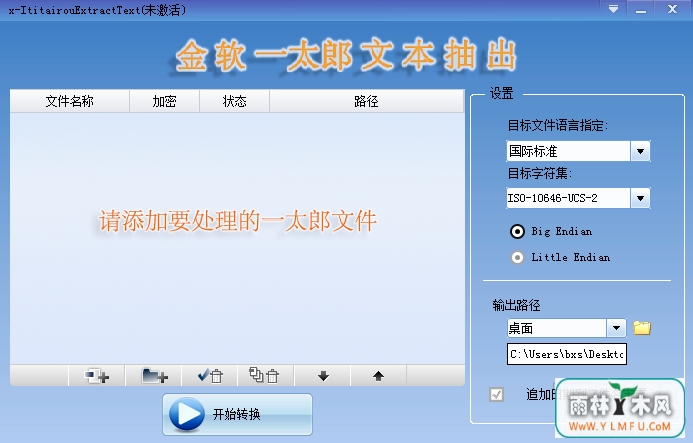
Task: Close the x-ItitairouExtractText window
Action: tap(672, 8)
